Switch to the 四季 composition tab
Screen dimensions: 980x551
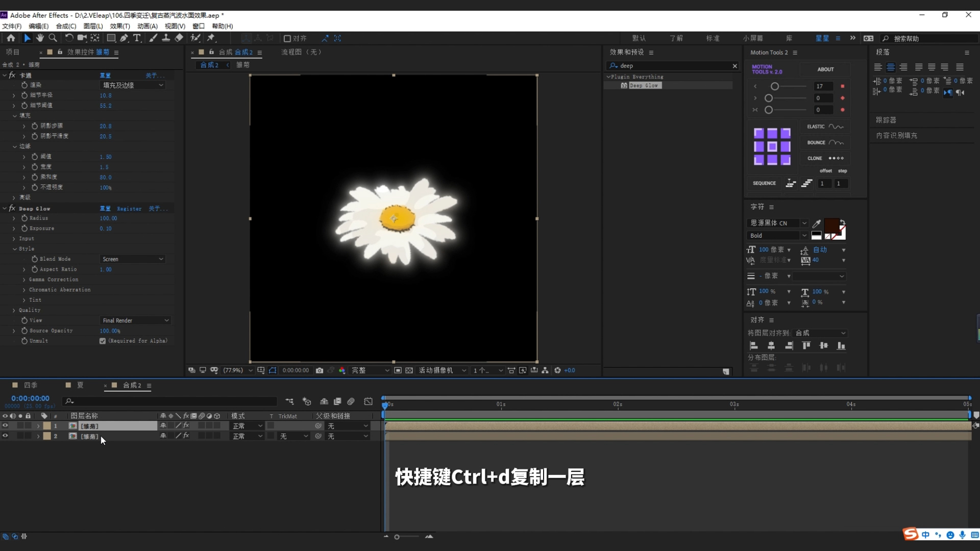[x=30, y=385]
